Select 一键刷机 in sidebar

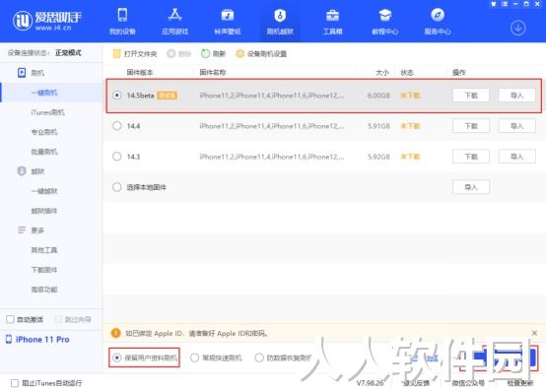[x=44, y=93]
